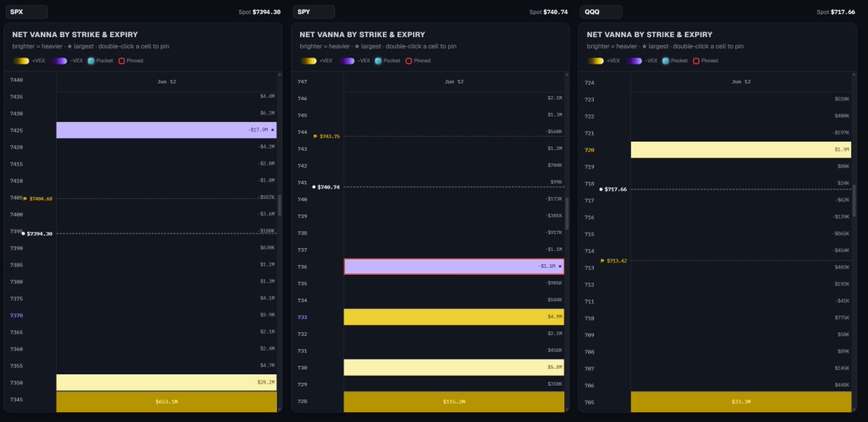Click the flag icon at $743.75 in SPY
Viewport: 868px width, 422px height.
pyautogui.click(x=315, y=136)
